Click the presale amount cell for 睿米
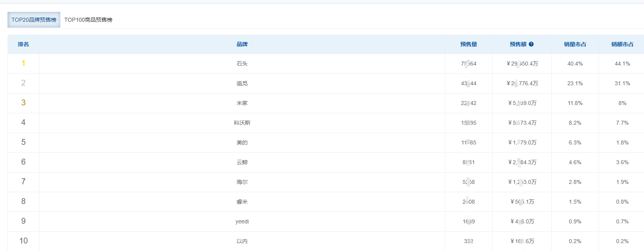 (522, 202)
